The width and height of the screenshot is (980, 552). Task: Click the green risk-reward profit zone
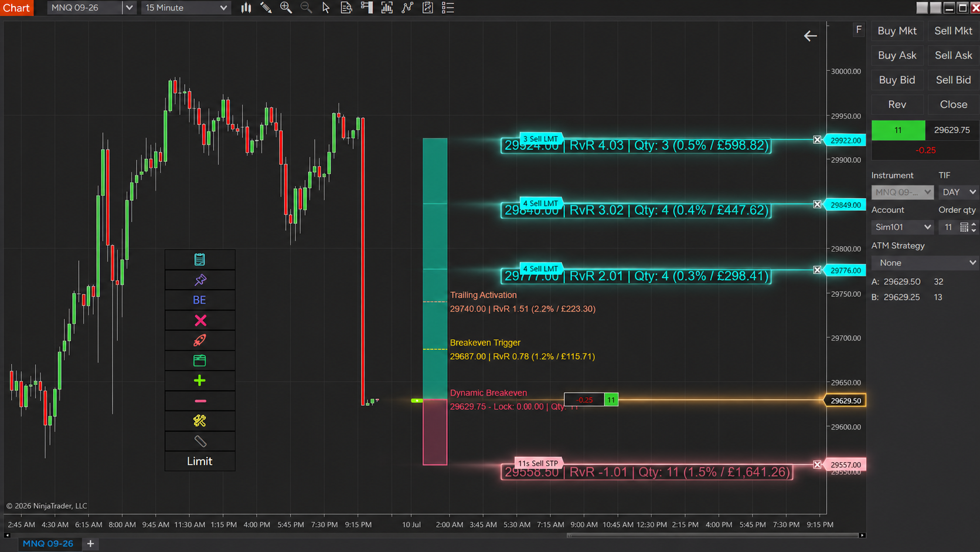(x=435, y=269)
